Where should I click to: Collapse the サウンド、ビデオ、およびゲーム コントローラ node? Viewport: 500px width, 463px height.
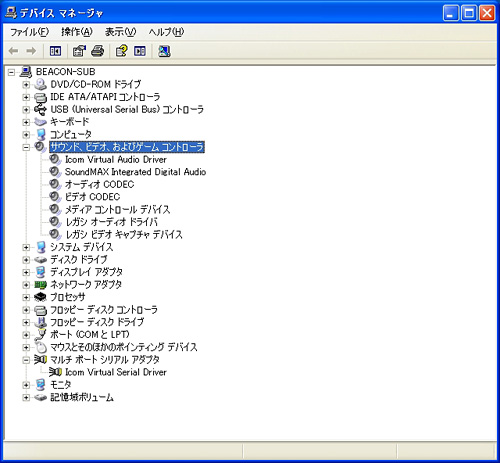(26, 147)
